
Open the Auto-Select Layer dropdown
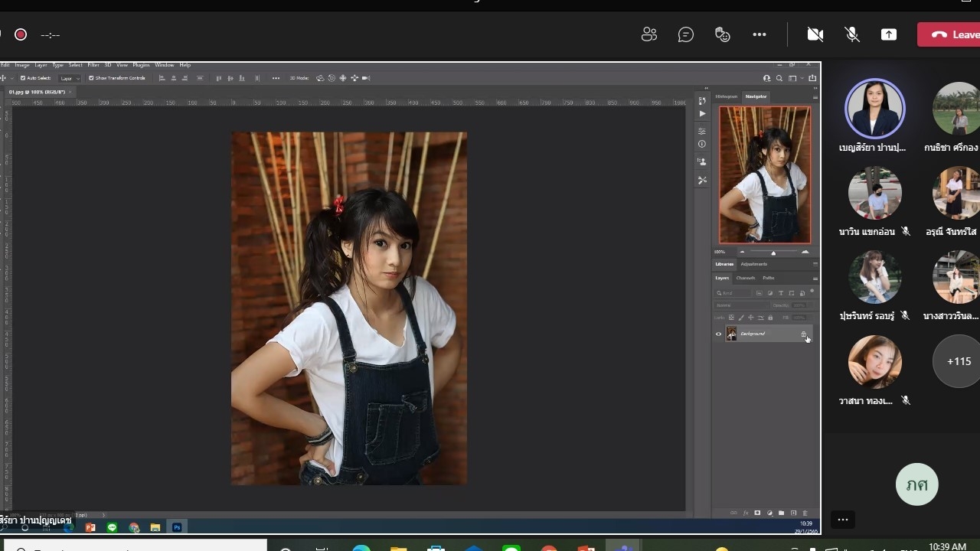coord(69,78)
